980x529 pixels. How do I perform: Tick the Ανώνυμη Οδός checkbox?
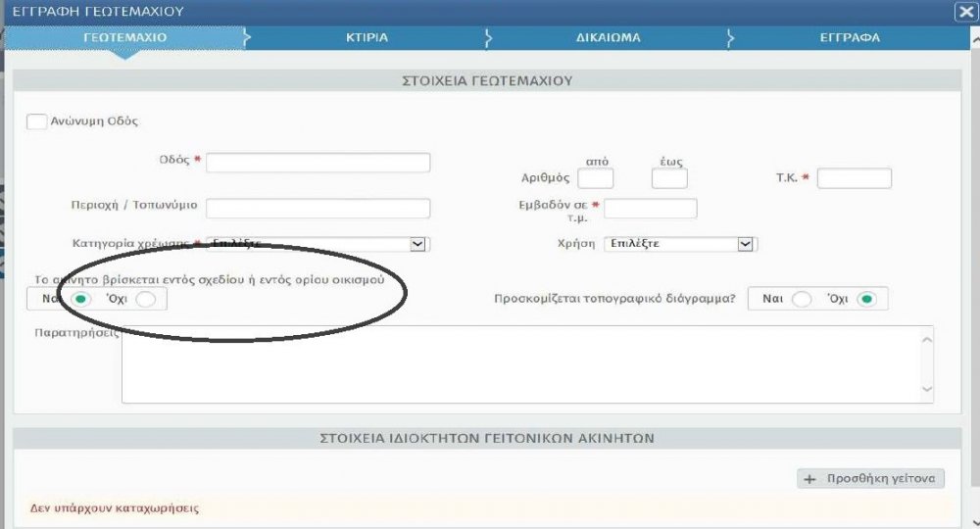(37, 121)
